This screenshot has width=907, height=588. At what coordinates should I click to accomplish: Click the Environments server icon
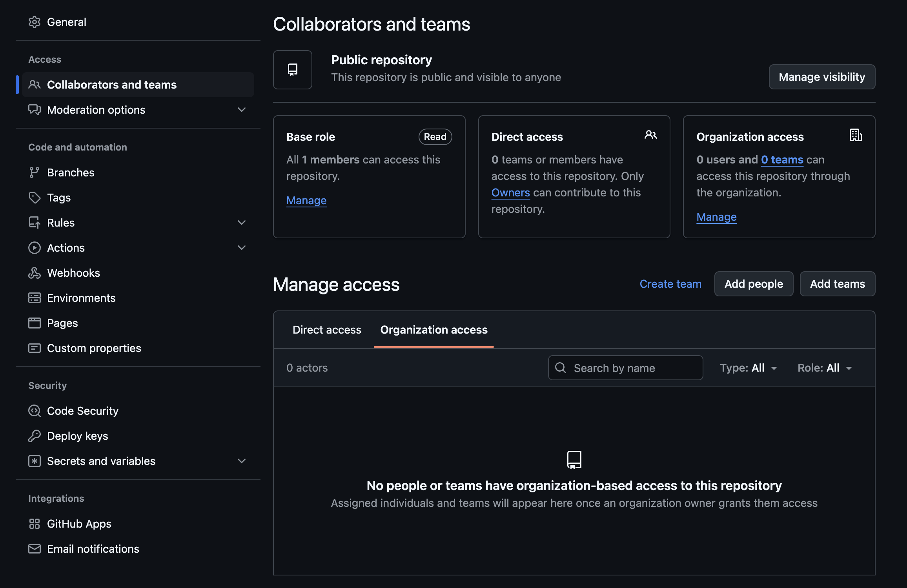(x=35, y=298)
